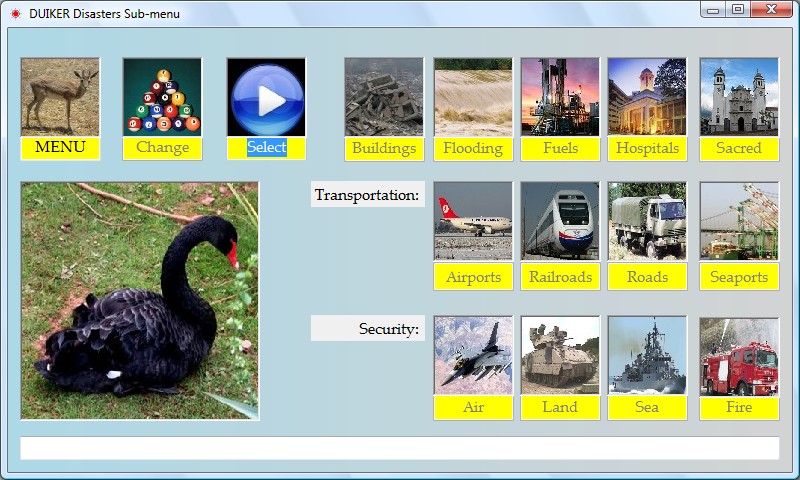Click the Flooding yellow label

[473, 149]
